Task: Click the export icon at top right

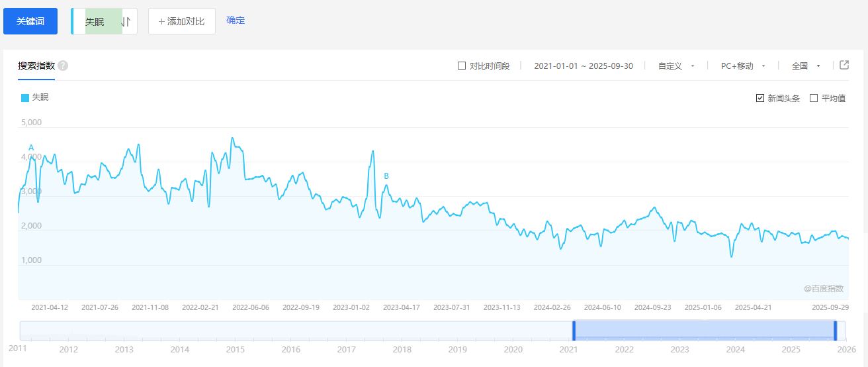Action: pyautogui.click(x=844, y=65)
